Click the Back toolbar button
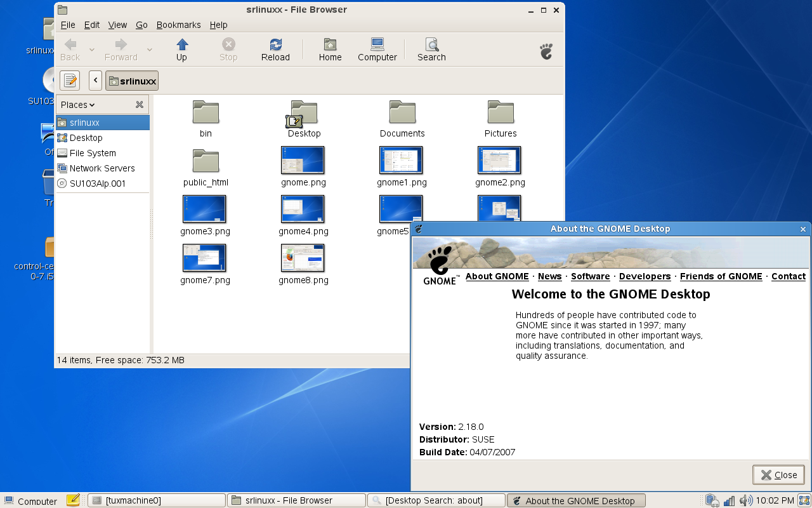Screen dimensions: 812x508 tap(70, 50)
